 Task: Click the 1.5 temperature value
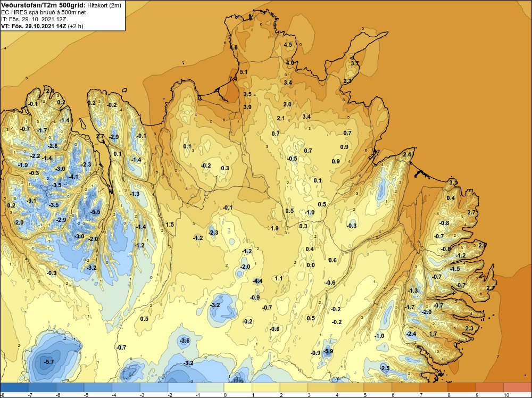pos(170,225)
